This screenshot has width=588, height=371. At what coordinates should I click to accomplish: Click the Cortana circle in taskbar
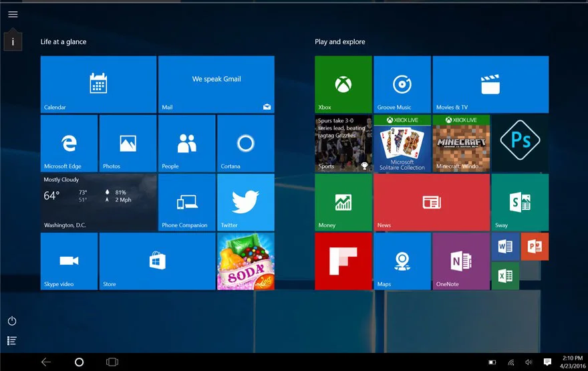coord(79,362)
